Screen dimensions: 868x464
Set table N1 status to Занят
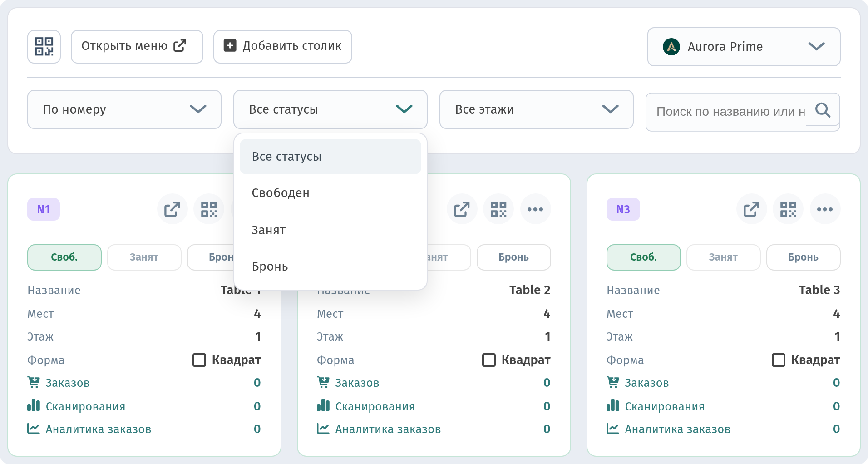pos(144,257)
